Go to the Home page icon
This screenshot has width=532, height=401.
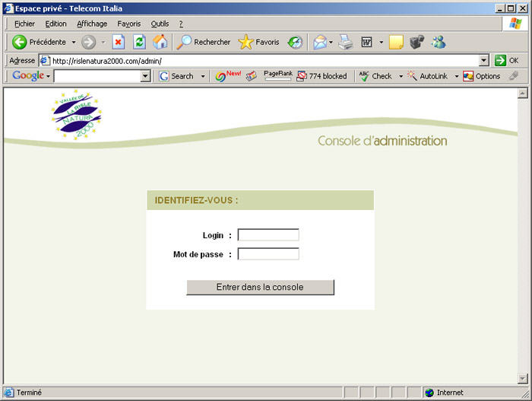click(160, 42)
